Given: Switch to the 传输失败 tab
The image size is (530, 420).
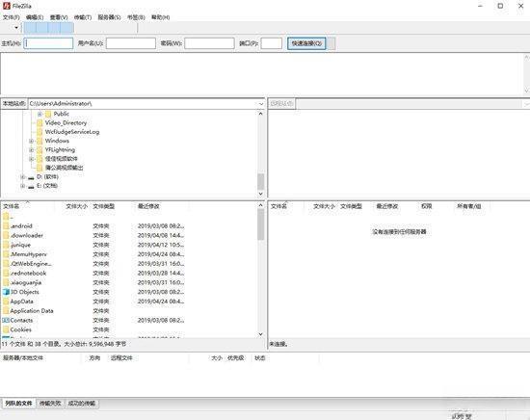Looking at the screenshot, I should 50,403.
